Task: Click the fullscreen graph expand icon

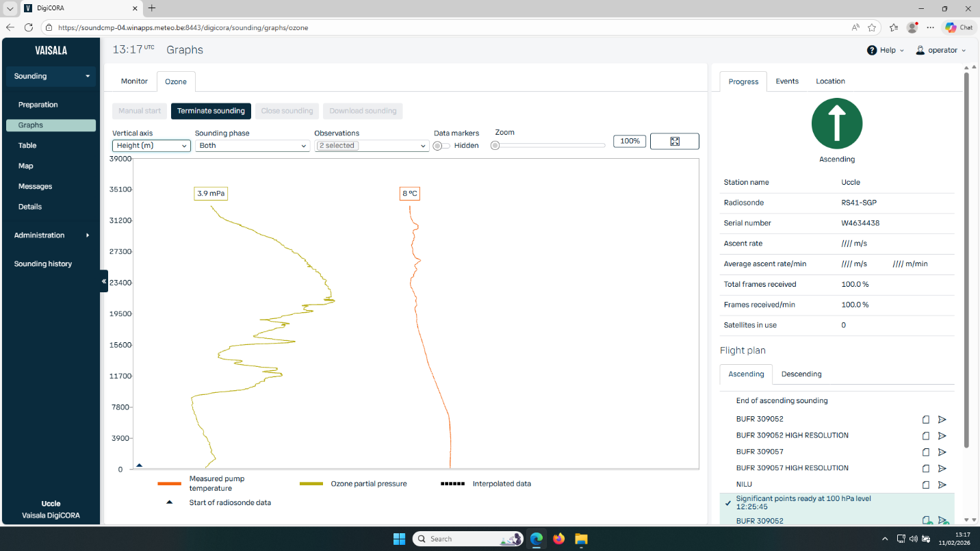Action: [x=674, y=141]
